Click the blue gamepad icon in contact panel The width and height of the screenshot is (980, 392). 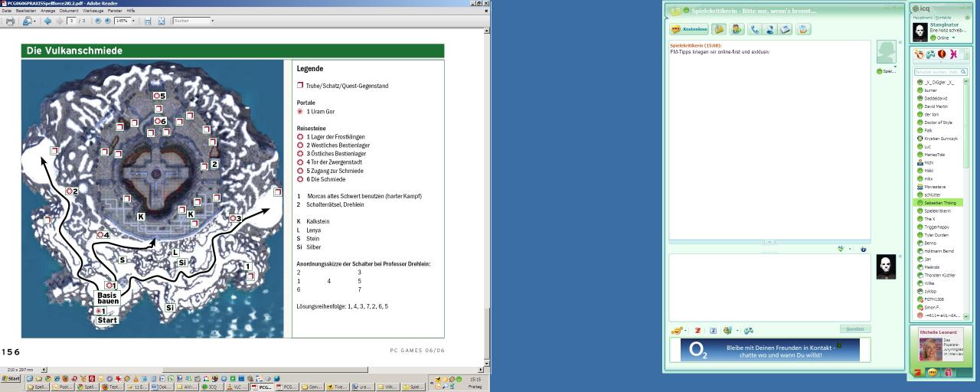[x=930, y=54]
